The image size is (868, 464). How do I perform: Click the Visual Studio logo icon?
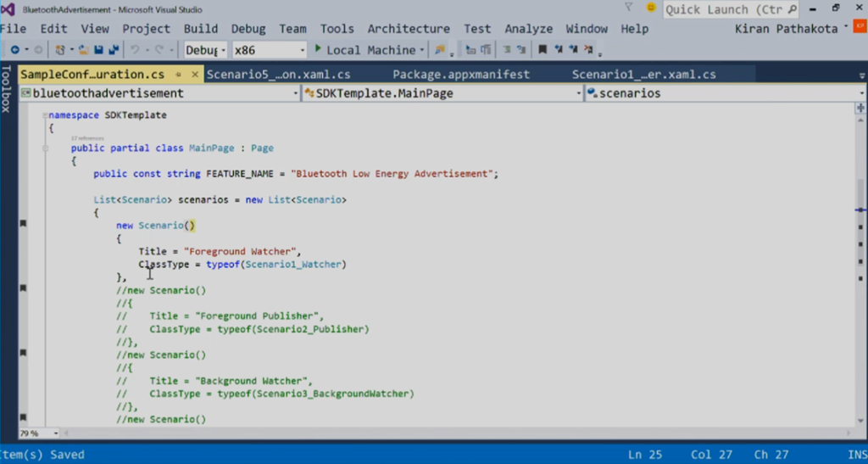click(8, 9)
